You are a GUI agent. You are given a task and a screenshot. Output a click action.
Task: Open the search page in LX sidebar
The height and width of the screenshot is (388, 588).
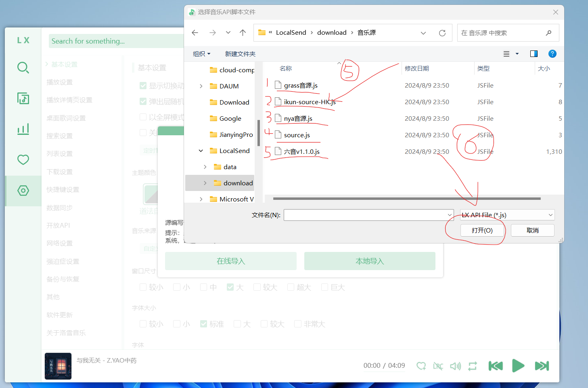[23, 67]
